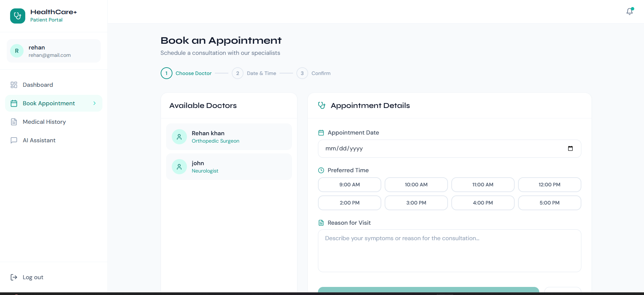This screenshot has width=644, height=295.
Task: Click the Neurologist specialty text
Action: [205, 171]
